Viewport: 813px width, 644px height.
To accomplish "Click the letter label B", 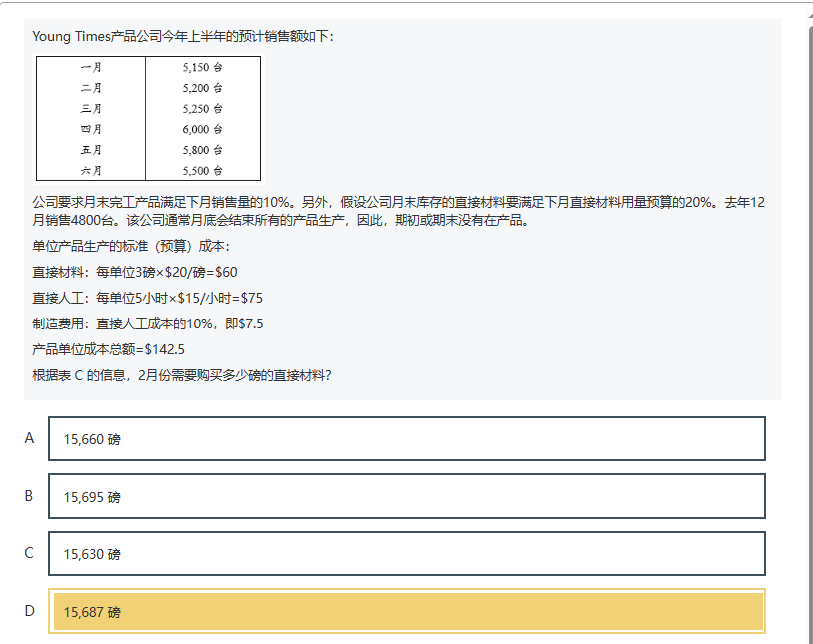I will coord(29,495).
